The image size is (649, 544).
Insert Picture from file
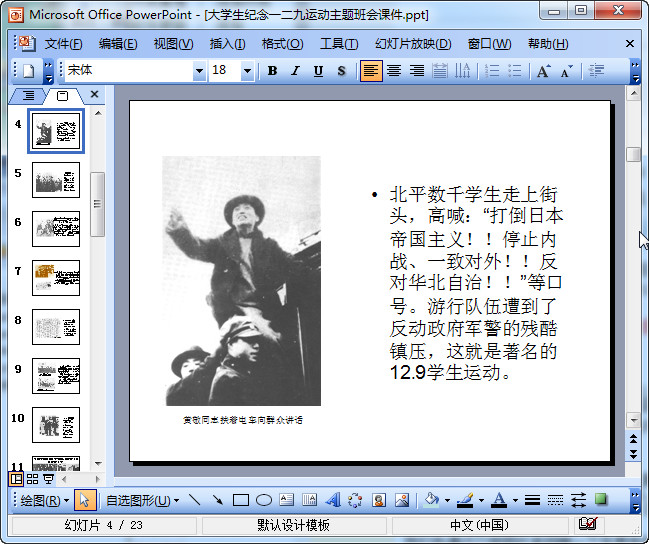click(x=402, y=500)
